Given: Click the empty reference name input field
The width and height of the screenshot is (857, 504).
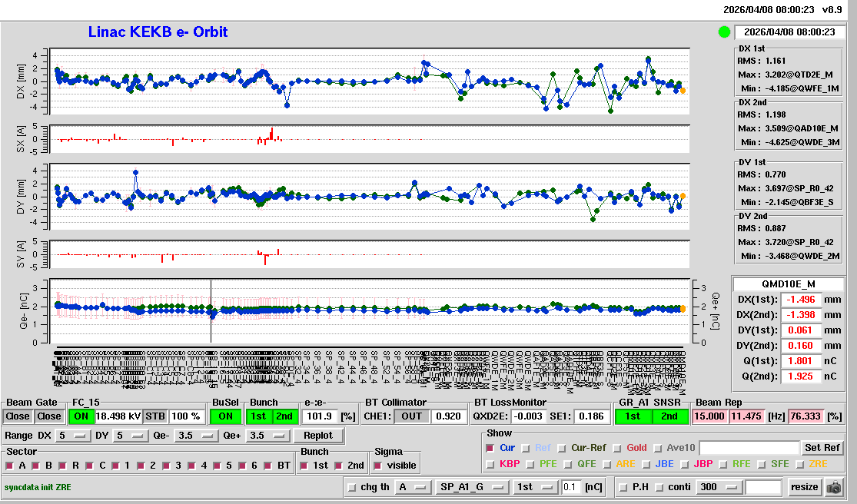Looking at the screenshot, I should (748, 448).
